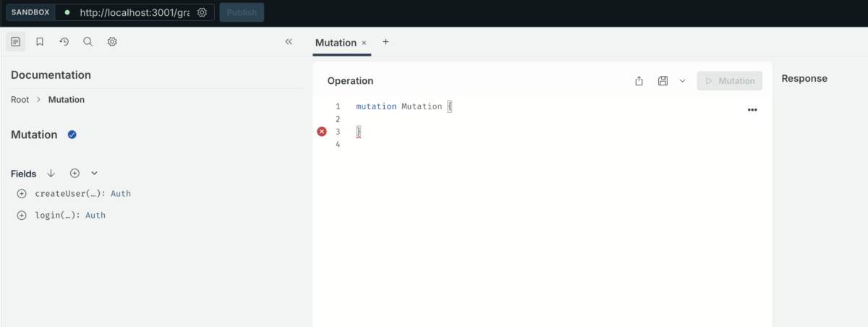
Task: Click the blue verified badge beside Mutation
Action: [x=72, y=135]
